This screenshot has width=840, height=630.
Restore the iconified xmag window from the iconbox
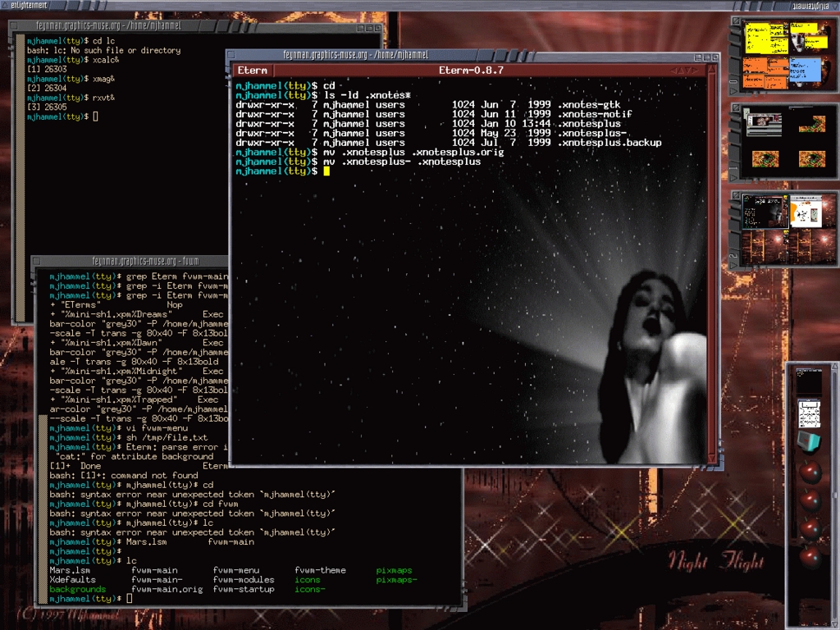click(x=809, y=413)
